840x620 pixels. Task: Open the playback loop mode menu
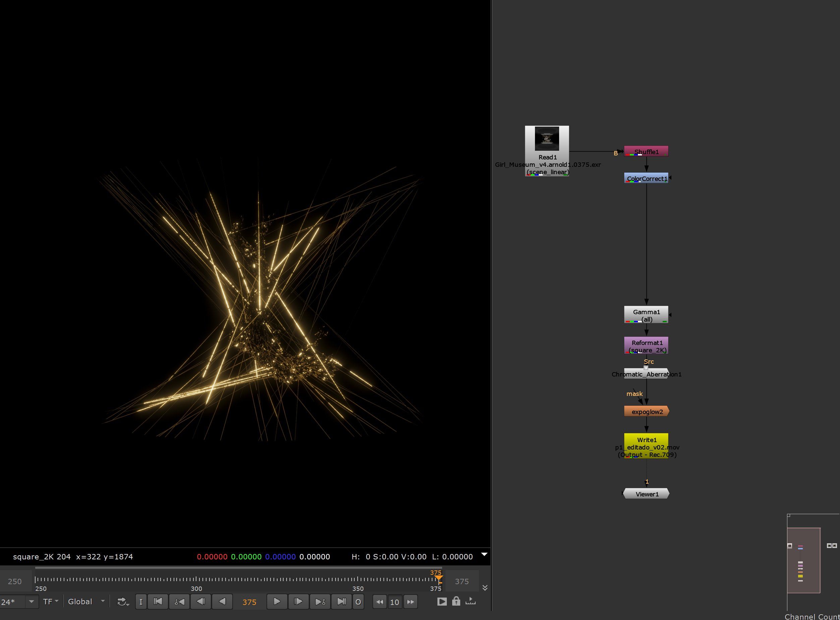(x=123, y=602)
